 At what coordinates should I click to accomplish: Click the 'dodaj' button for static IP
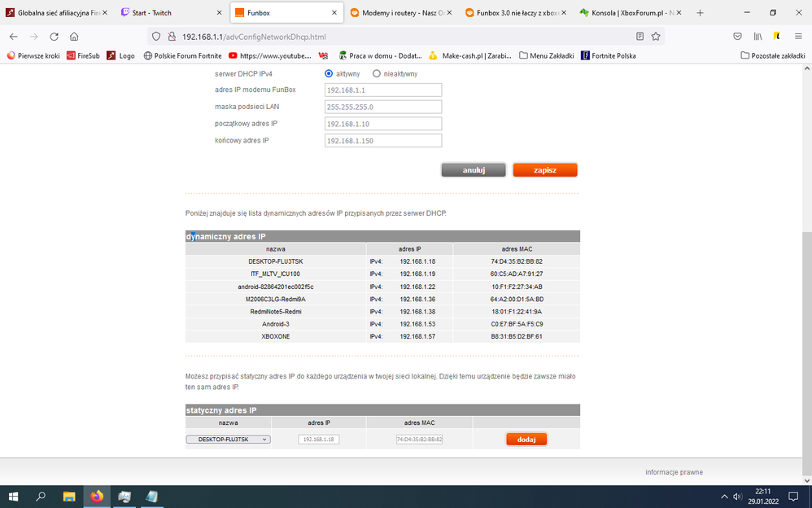526,440
